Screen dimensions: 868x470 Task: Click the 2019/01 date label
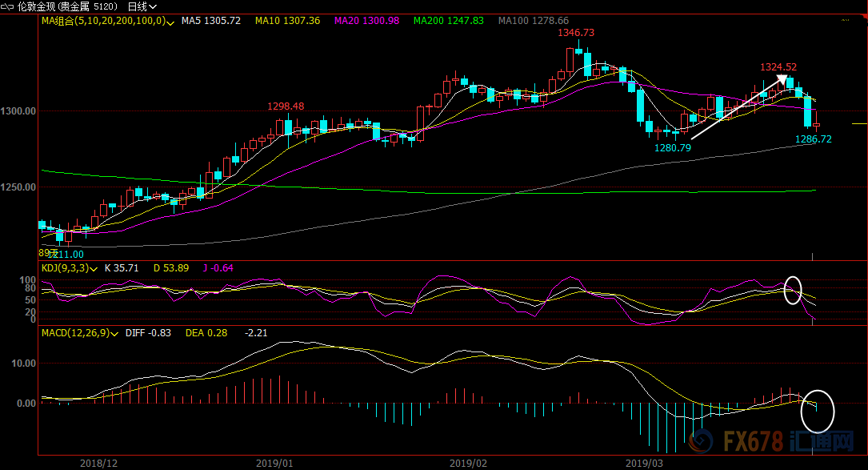tap(274, 464)
